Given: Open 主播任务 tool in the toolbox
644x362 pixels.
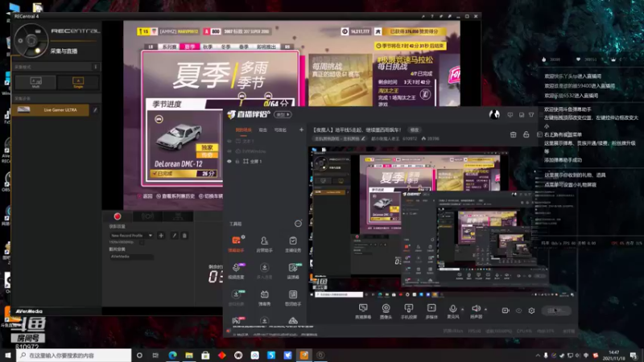Looking at the screenshot, I should tap(293, 244).
